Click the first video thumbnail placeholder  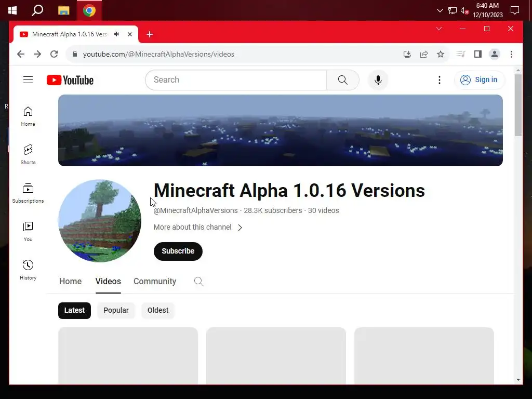pos(128,355)
